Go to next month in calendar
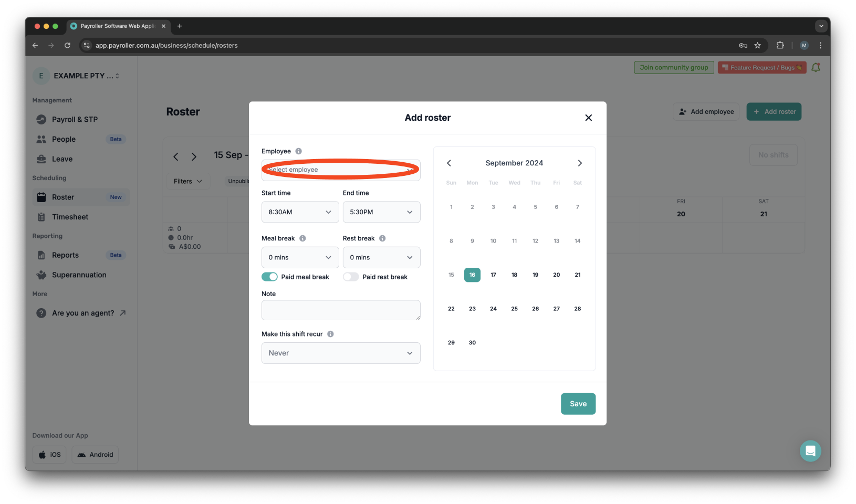 point(580,163)
